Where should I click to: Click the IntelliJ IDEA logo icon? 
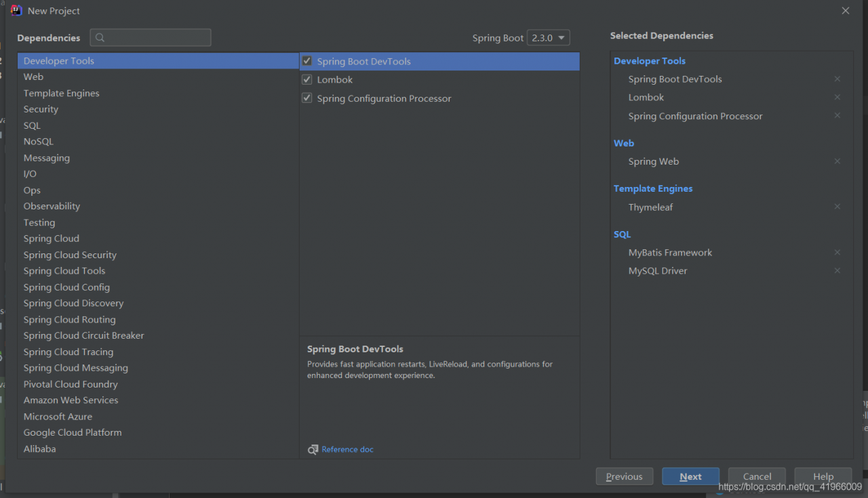[17, 10]
